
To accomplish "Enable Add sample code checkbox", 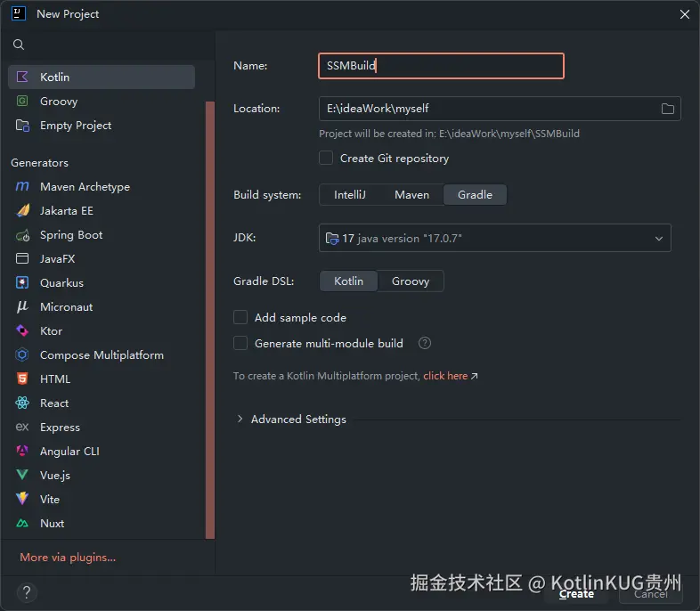I will (240, 317).
